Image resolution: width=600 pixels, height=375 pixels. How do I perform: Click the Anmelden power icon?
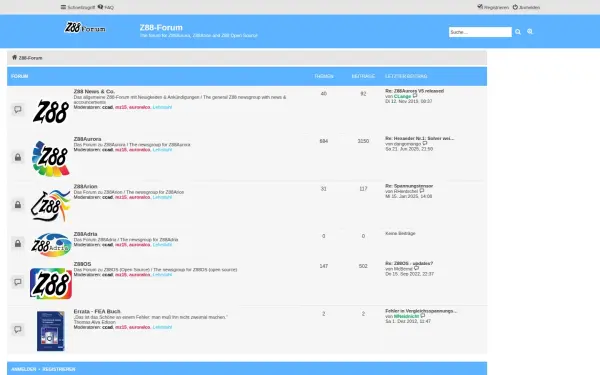515,7
